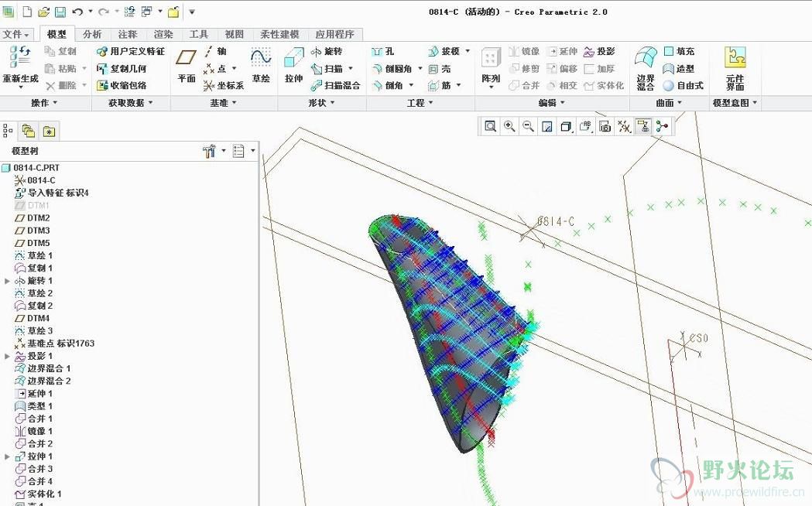This screenshot has height=506, width=812.
Task: Switch to the 注释 ribbon tab
Action: [x=128, y=34]
